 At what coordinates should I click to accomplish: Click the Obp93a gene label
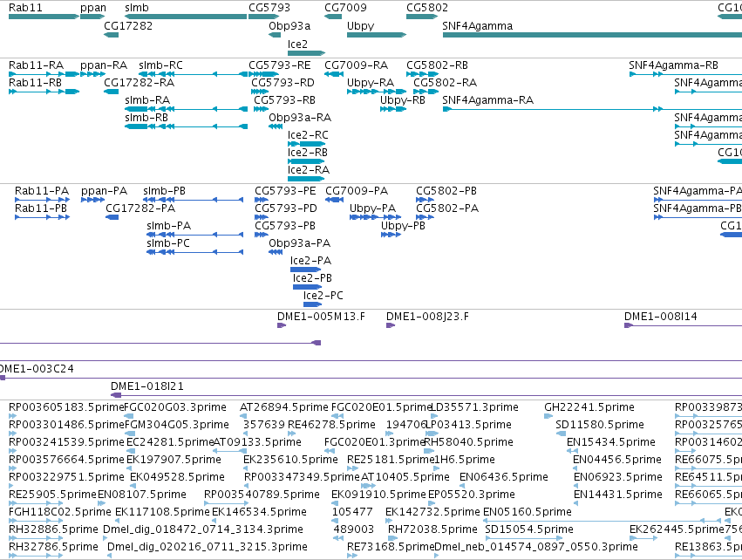pyautogui.click(x=289, y=25)
